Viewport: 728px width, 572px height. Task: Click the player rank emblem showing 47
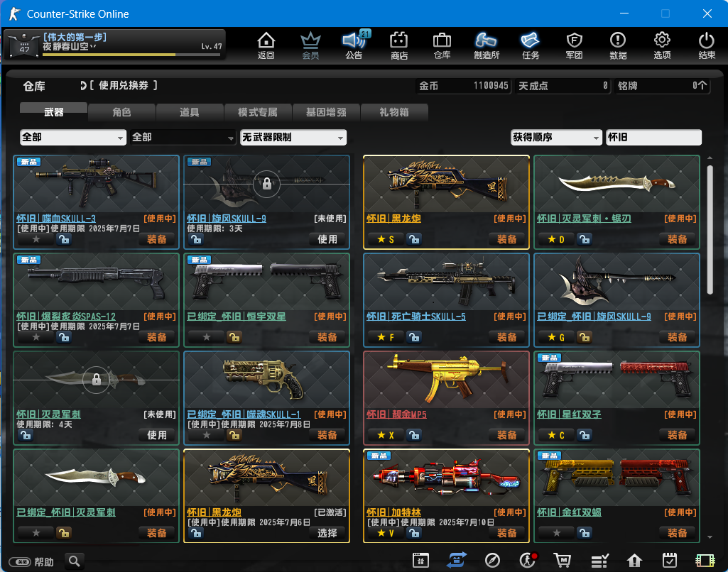pyautogui.click(x=23, y=45)
